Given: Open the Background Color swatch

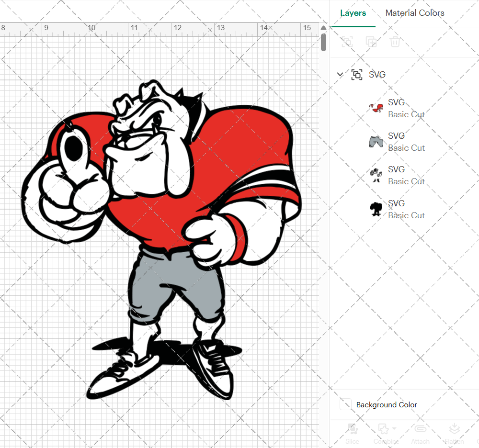Looking at the screenshot, I should coord(345,404).
